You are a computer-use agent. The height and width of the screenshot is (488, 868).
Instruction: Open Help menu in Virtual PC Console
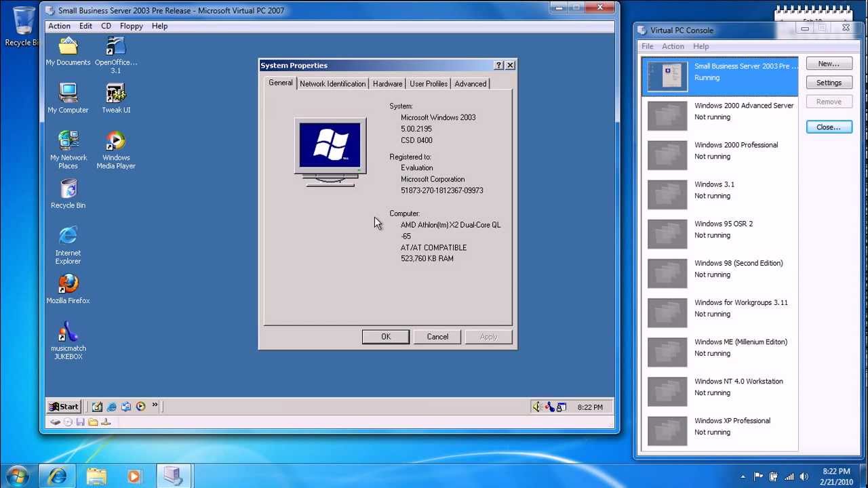coord(701,46)
